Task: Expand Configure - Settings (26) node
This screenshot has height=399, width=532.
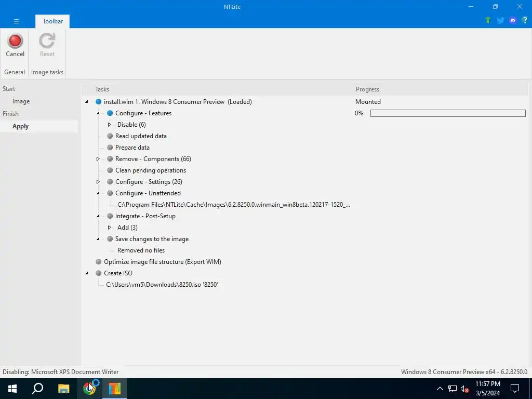Action: [98, 182]
